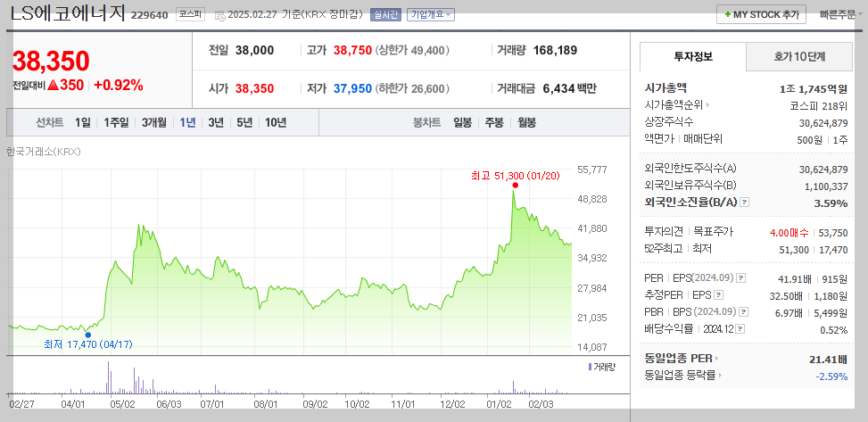The height and width of the screenshot is (422, 868).
Task: Click the 전일 value 38,000
Action: tap(254, 50)
